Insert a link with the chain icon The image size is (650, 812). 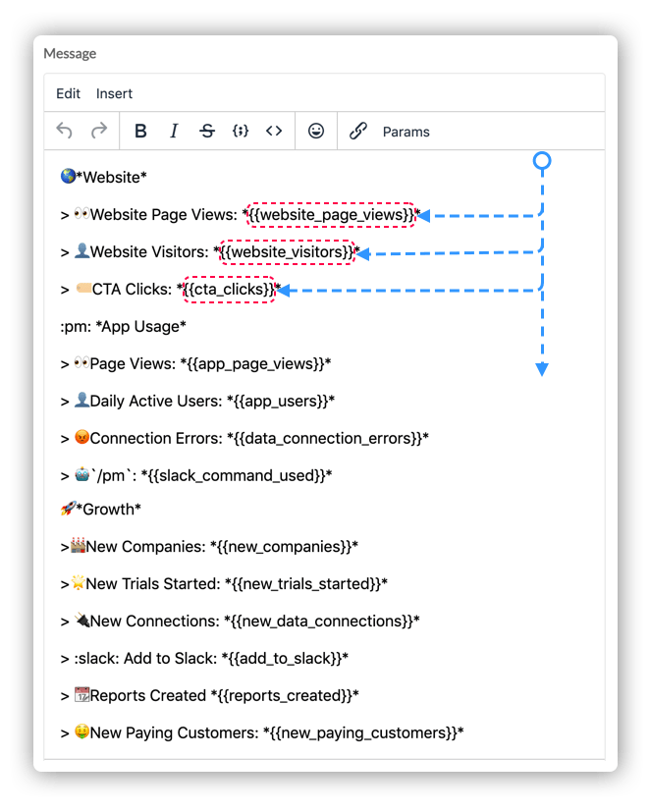[x=357, y=131]
